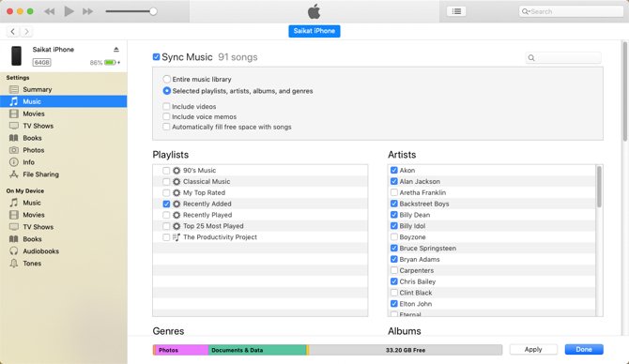The height and width of the screenshot is (364, 629).
Task: Click Documents & Data storage segment
Action: (257, 350)
